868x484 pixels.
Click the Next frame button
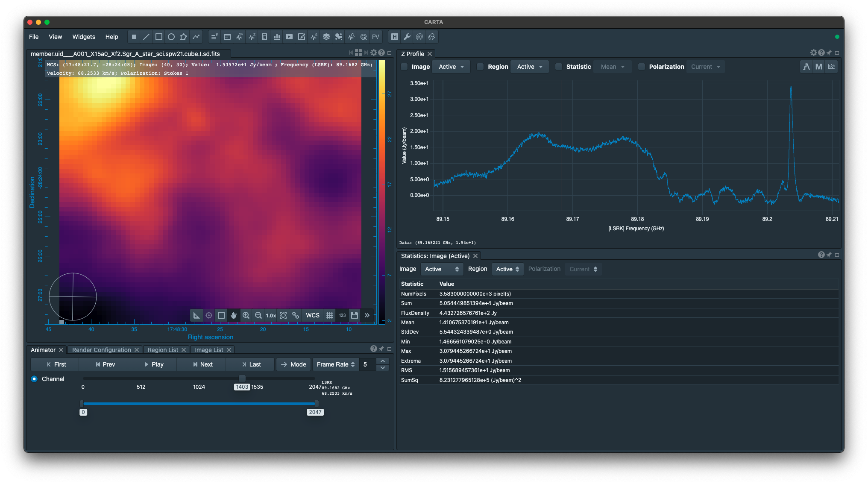click(x=202, y=364)
